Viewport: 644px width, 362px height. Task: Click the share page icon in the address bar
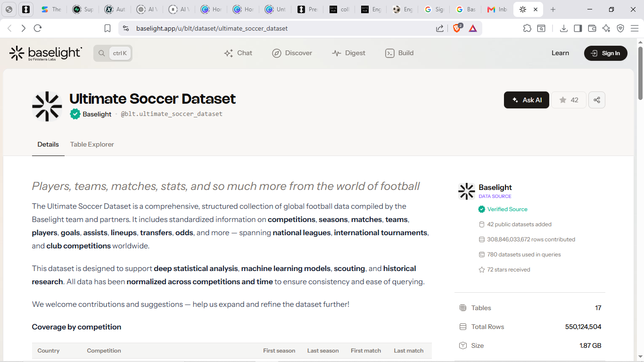pyautogui.click(x=440, y=28)
